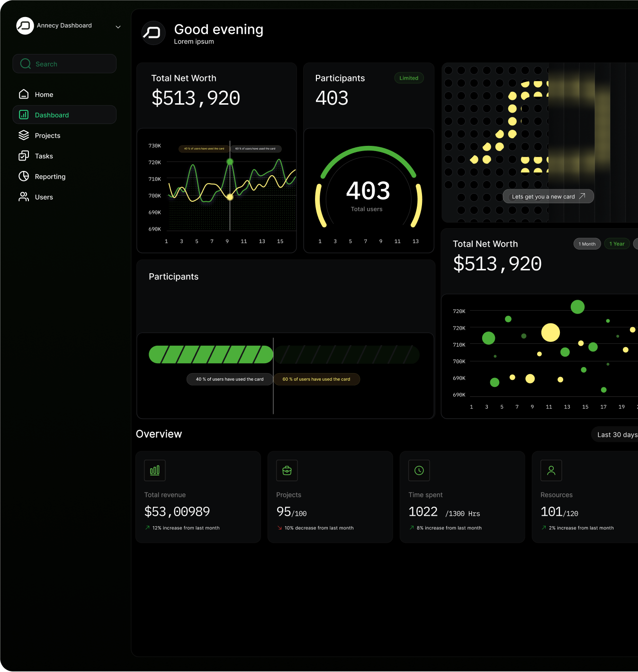
Task: Click the green participants progress bar
Action: pyautogui.click(x=211, y=354)
